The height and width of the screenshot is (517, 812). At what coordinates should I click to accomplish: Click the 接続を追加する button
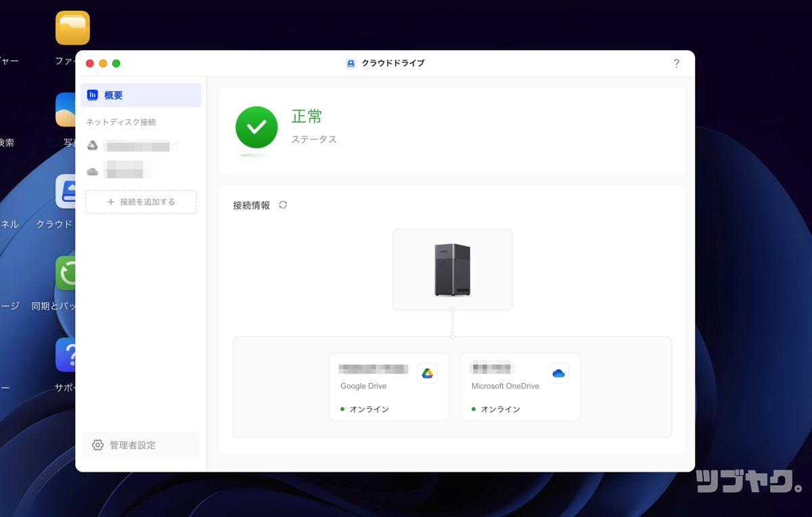coord(141,202)
